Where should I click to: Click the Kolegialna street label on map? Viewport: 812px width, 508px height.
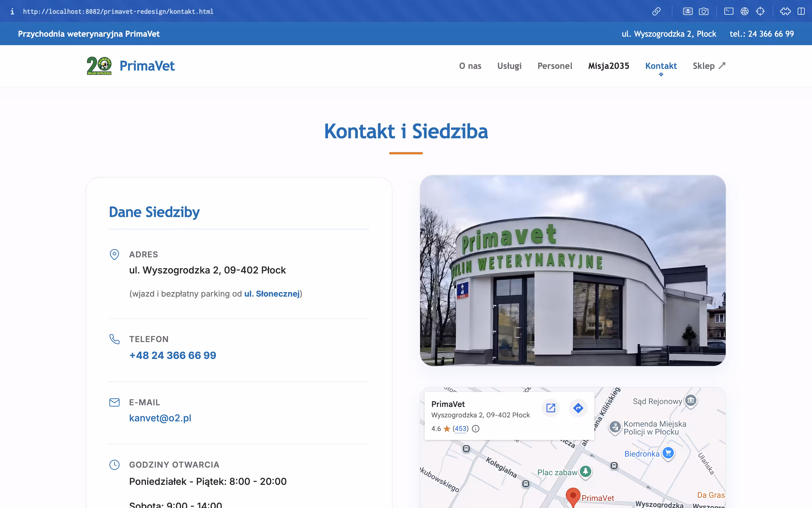pyautogui.click(x=501, y=467)
